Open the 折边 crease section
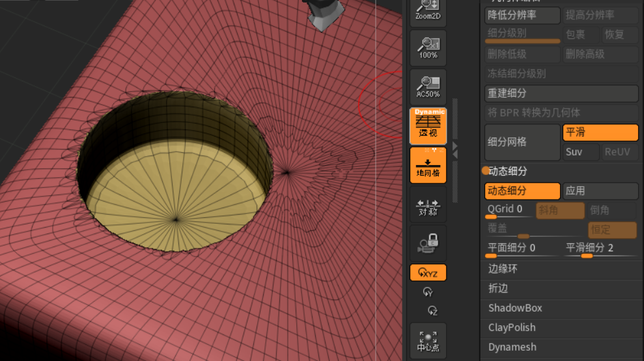 [x=498, y=289]
